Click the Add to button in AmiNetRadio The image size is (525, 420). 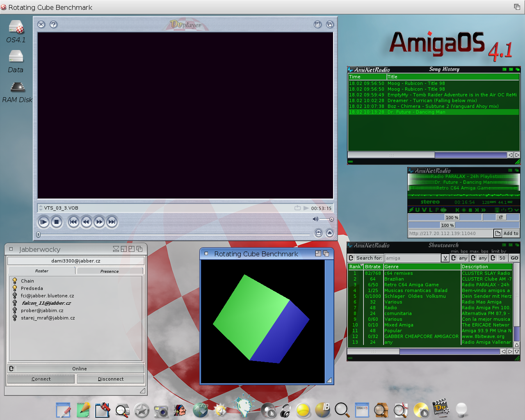(511, 233)
